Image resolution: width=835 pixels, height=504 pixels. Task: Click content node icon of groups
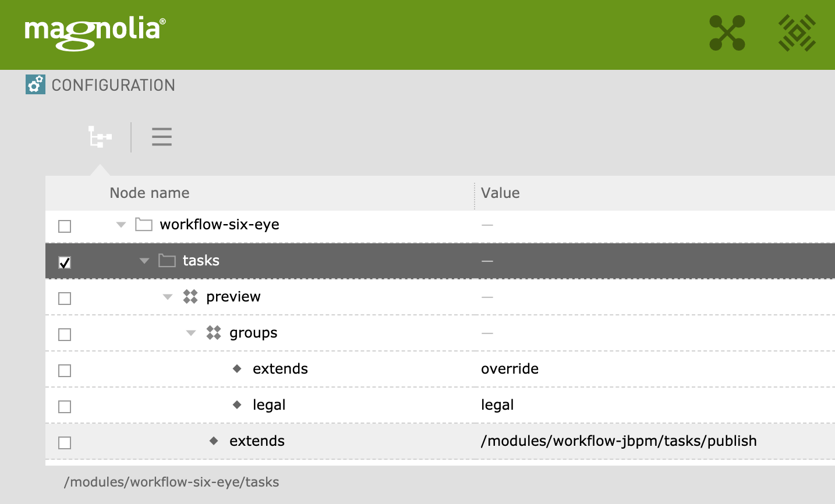tap(214, 333)
